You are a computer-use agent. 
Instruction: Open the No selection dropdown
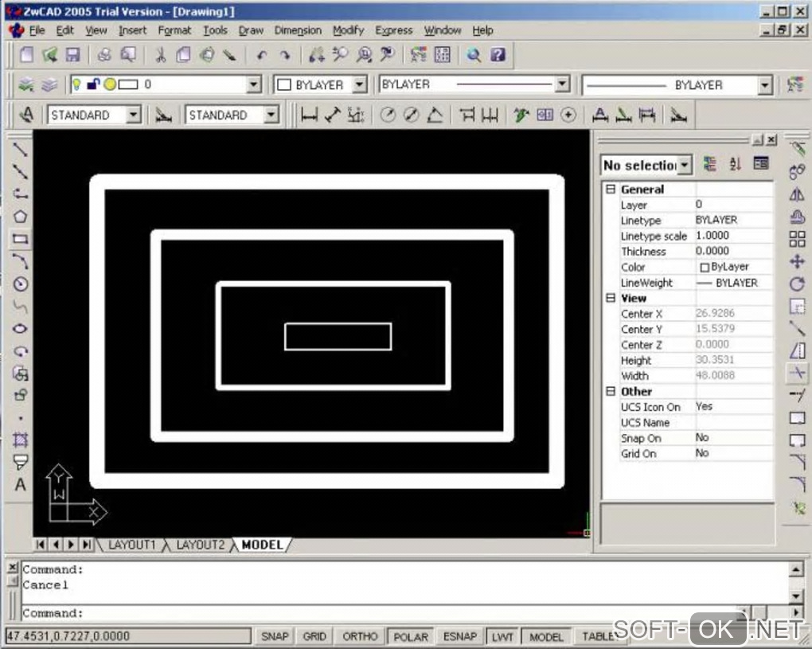(x=685, y=165)
